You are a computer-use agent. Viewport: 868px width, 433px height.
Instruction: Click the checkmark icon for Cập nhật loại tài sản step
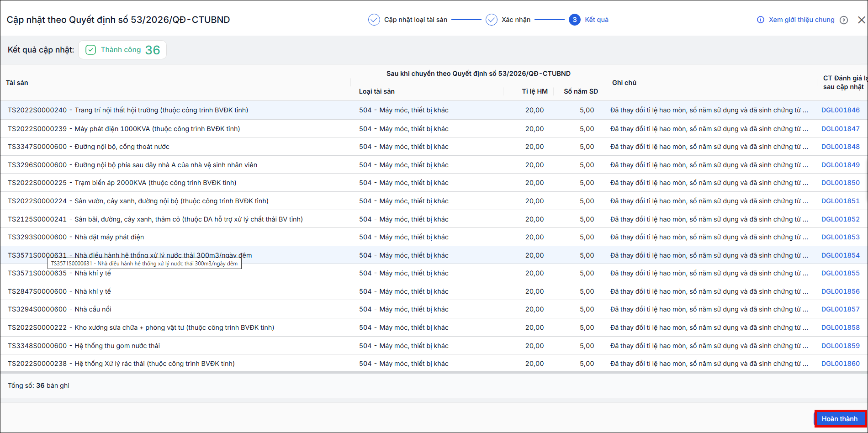coord(374,20)
